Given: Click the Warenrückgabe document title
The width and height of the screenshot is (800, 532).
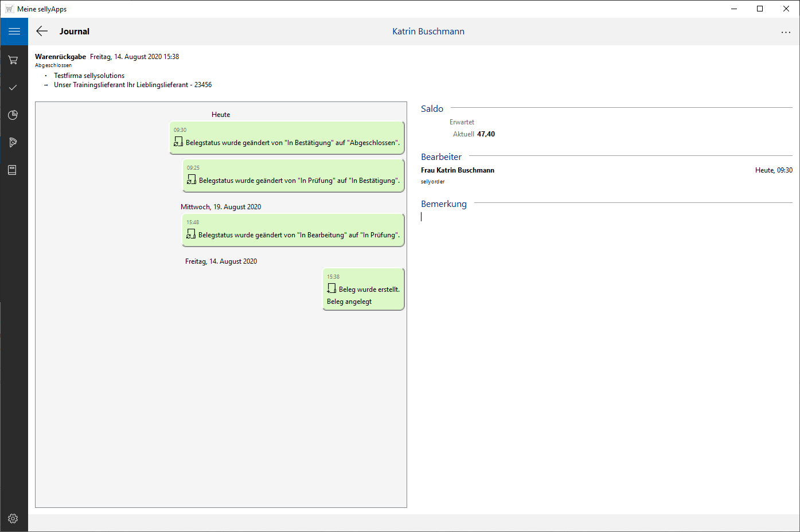Looking at the screenshot, I should (60, 57).
